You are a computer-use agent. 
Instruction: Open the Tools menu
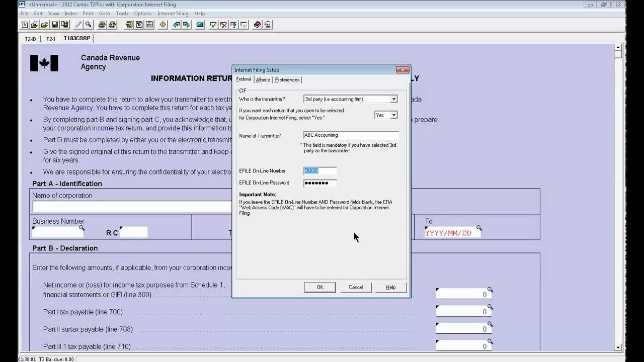122,14
